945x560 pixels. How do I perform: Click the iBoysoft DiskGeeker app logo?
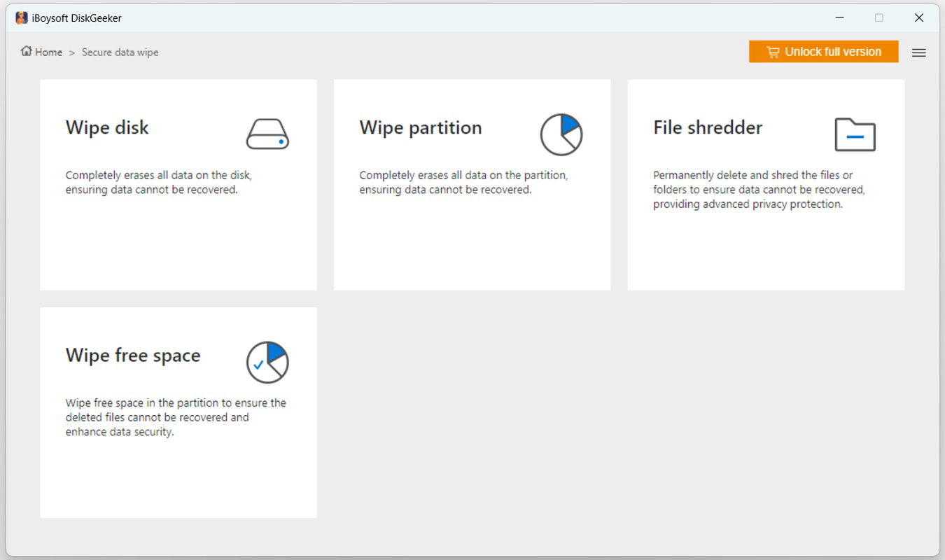(x=22, y=17)
